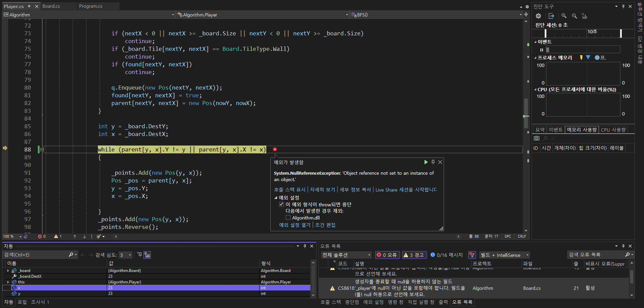The image size is (644, 308).
Task: Toggle the yellow GC marker in process memory
Action: tap(581, 58)
